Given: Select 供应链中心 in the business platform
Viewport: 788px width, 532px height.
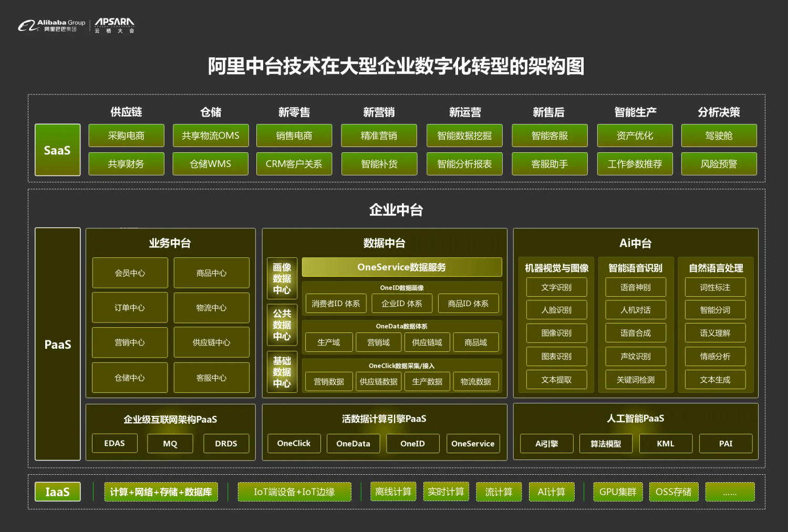Looking at the screenshot, I should pos(211,342).
